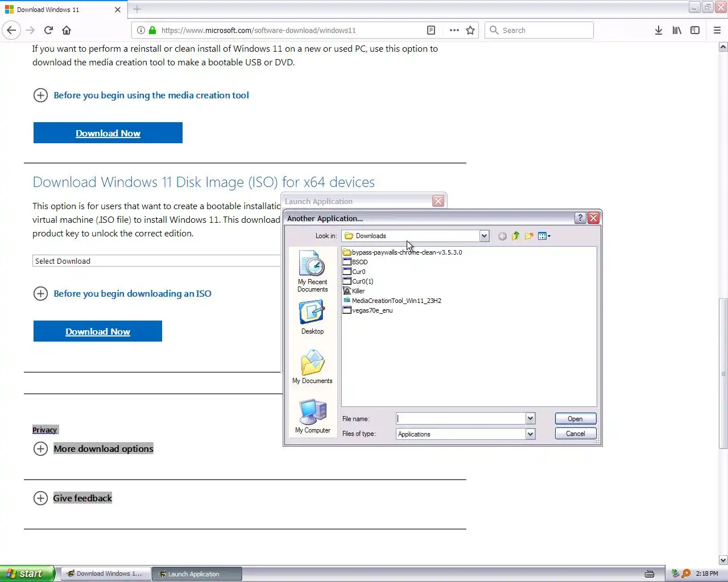The image size is (728, 582).
Task: Open page actions three-dots menu
Action: click(454, 30)
